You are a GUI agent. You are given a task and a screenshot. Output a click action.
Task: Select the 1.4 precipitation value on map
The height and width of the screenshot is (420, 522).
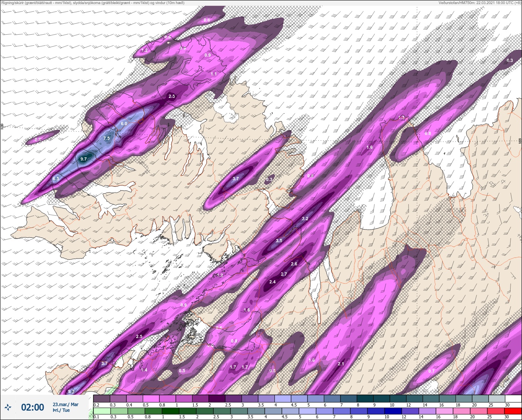pos(144,370)
